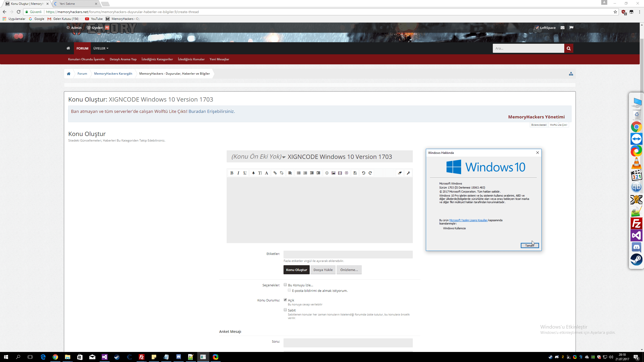The height and width of the screenshot is (362, 644).
Task: Open the sitemap icon on breadcrumb bar
Action: point(571,74)
